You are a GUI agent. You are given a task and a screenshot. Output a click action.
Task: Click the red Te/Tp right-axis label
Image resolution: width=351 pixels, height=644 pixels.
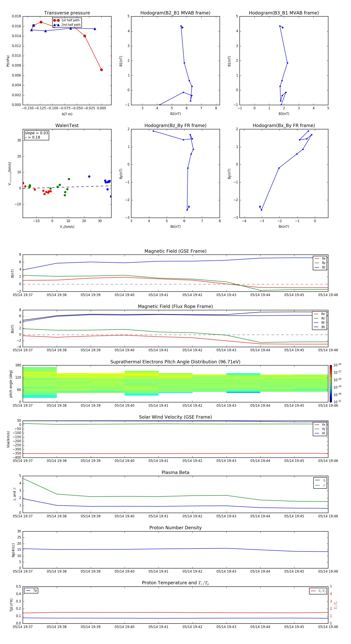pyautogui.click(x=336, y=605)
